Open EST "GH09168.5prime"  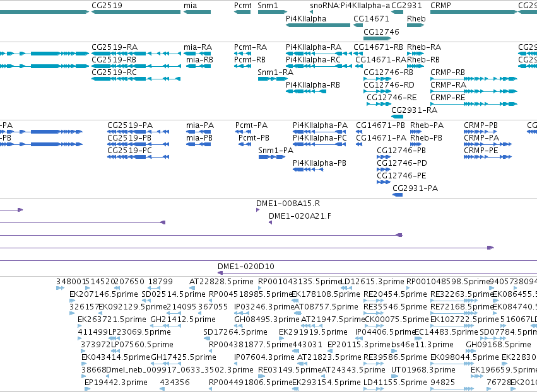click(x=499, y=345)
